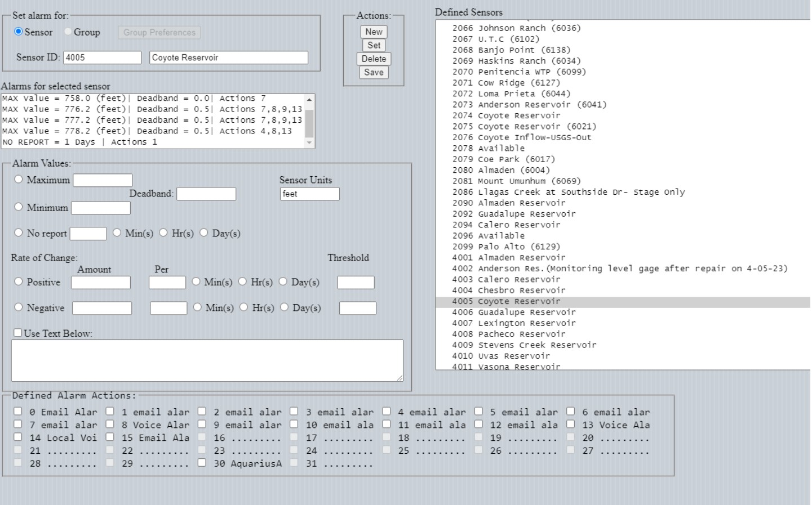Select 2073 Anderson Reservoir (6041) in list
The width and height of the screenshot is (812, 505).
tap(529, 105)
